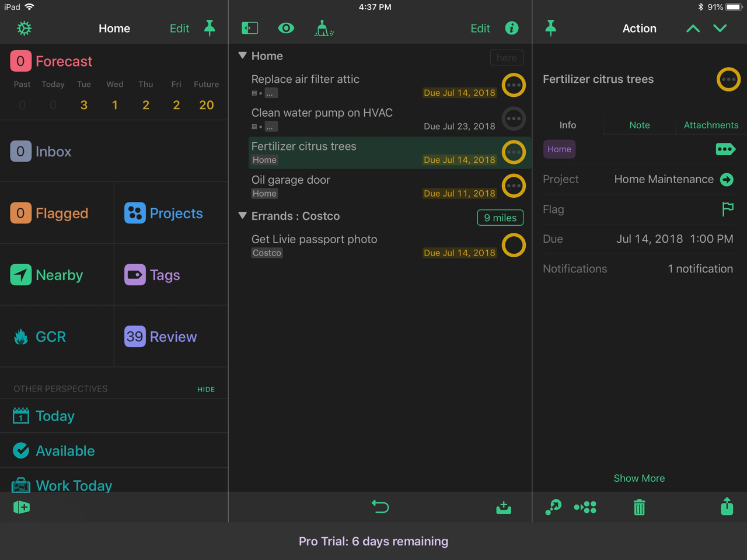
Task: Mark inspector Fertilizer citrus trees complete
Action: tap(728, 79)
